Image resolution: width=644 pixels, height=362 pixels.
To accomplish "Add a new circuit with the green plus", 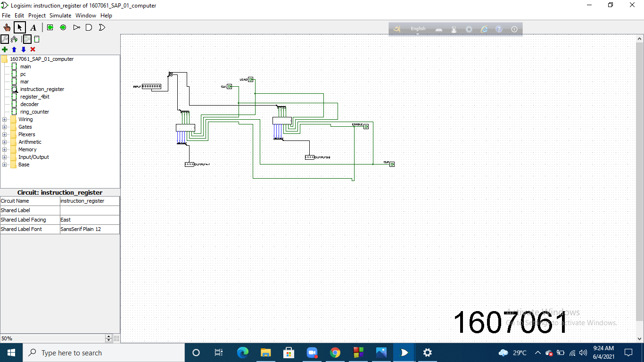I will pos(5,49).
